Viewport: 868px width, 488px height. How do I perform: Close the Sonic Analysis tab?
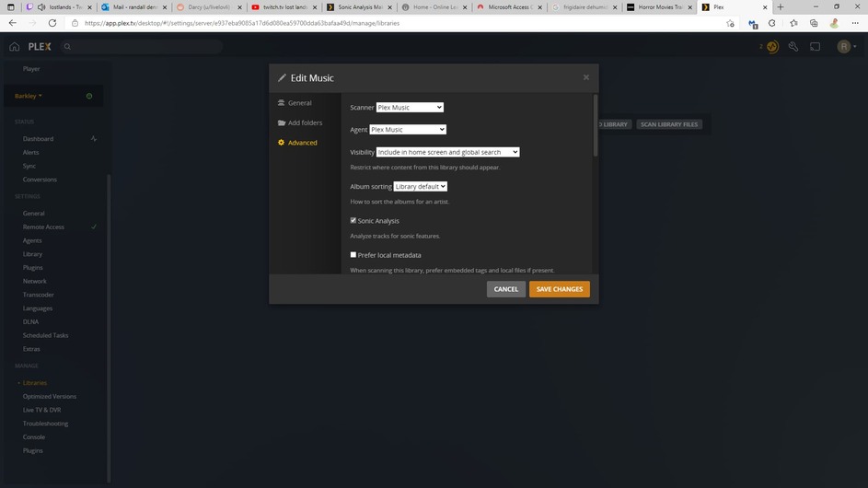tap(389, 7)
